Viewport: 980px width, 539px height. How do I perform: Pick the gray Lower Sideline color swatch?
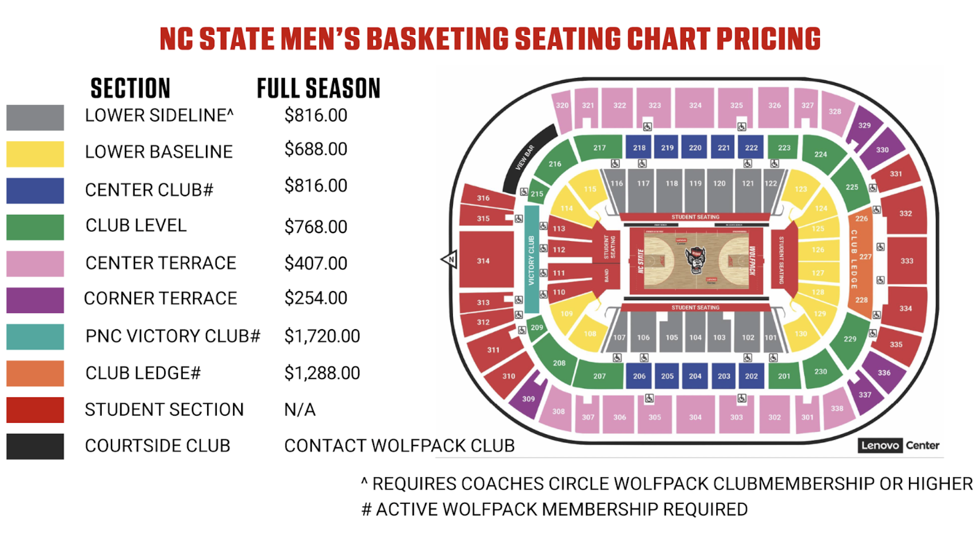pyautogui.click(x=35, y=118)
